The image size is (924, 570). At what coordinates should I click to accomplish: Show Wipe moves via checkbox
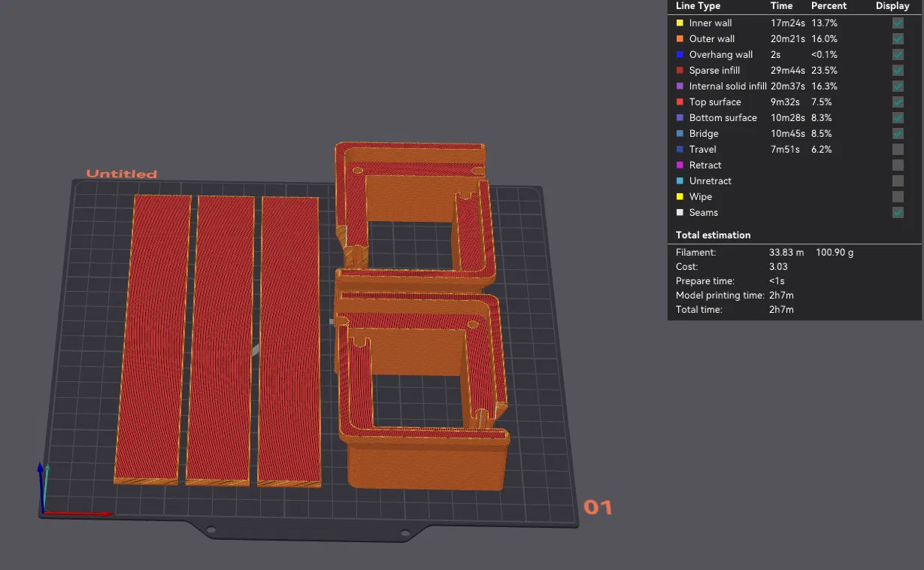pyautogui.click(x=898, y=197)
